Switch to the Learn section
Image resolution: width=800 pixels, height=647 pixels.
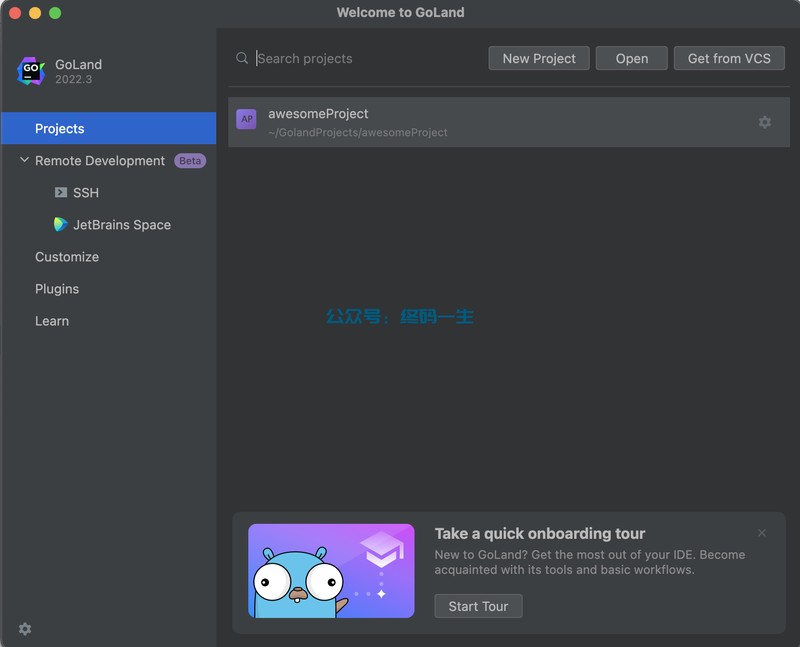[52, 321]
